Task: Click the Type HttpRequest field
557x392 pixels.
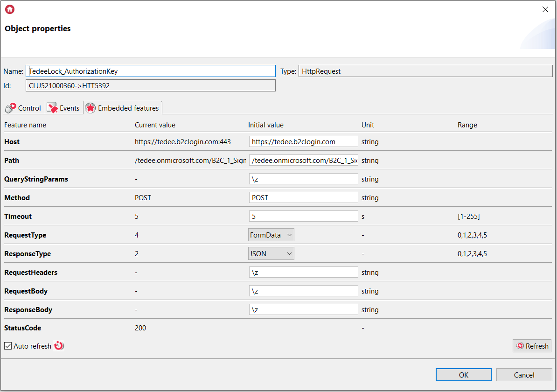Action: tap(425, 71)
